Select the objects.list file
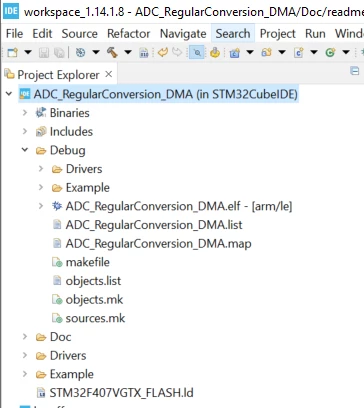The image size is (364, 408). coord(93,281)
